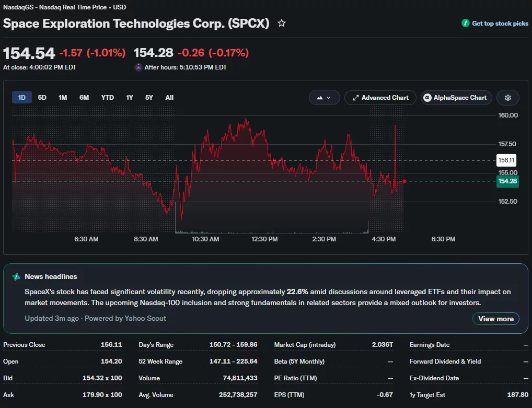
Task: Show All time chart range
Action: [x=169, y=97]
